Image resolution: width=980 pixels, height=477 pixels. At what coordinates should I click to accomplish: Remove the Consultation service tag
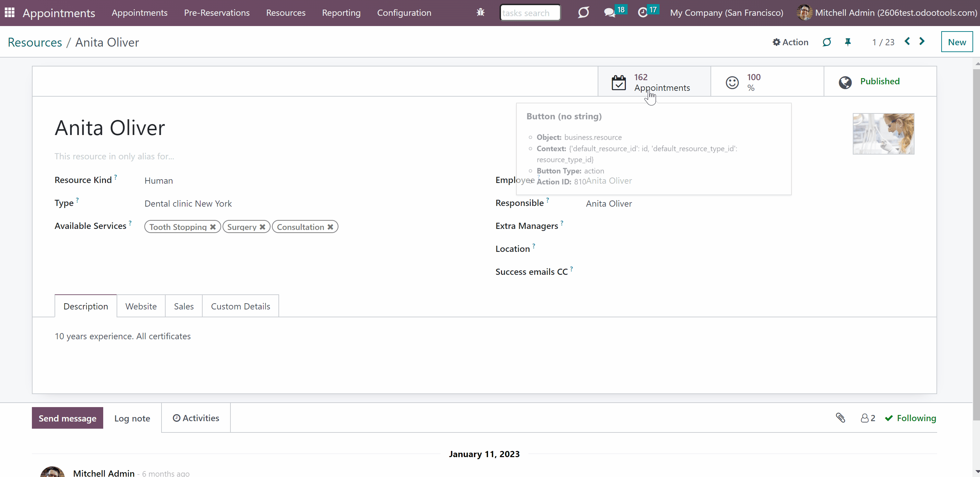pyautogui.click(x=330, y=227)
